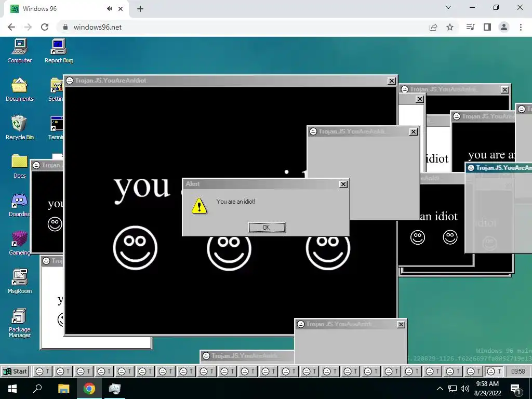Mute the Windows 96 tab audio

tap(109, 9)
